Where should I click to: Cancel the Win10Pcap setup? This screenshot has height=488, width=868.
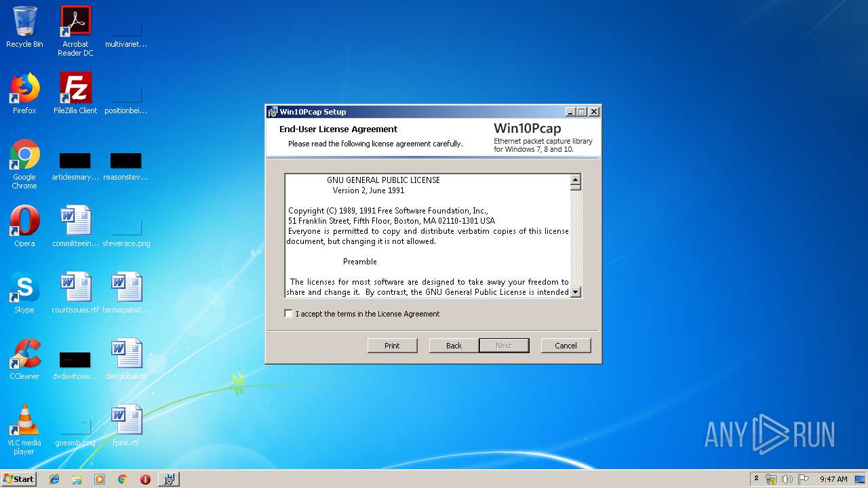(x=566, y=346)
